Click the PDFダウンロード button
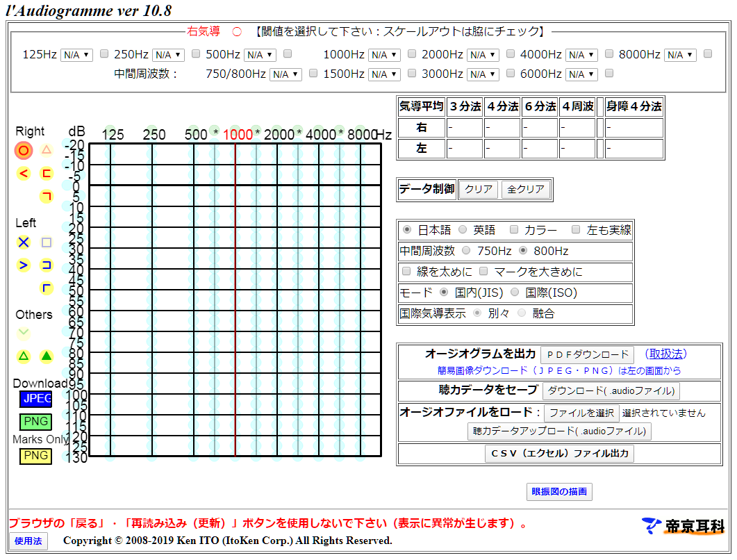 (587, 354)
